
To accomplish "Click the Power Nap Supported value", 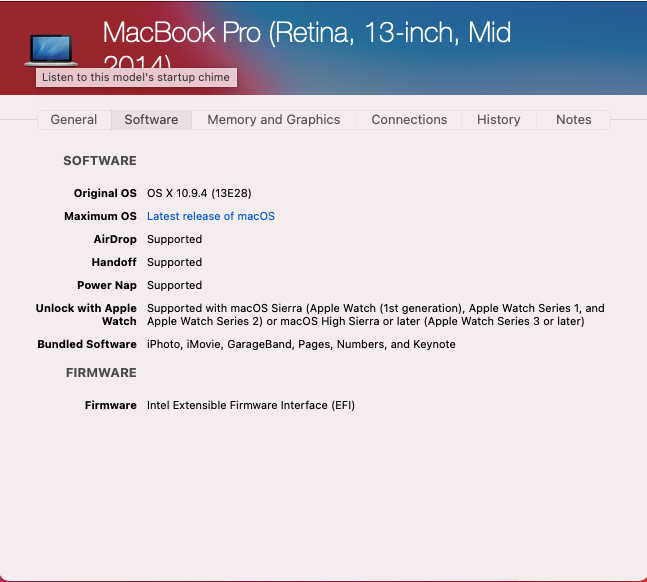I will point(175,286).
